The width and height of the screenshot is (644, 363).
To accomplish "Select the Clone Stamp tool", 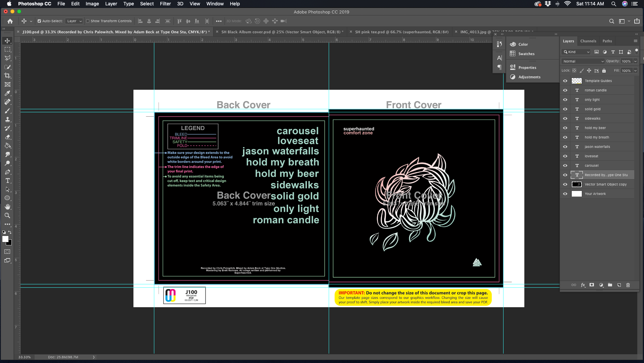I will click(7, 119).
